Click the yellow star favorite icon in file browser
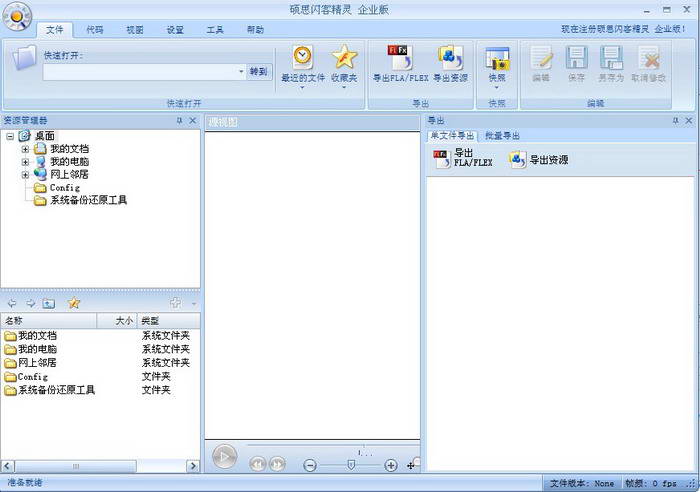 (x=73, y=303)
